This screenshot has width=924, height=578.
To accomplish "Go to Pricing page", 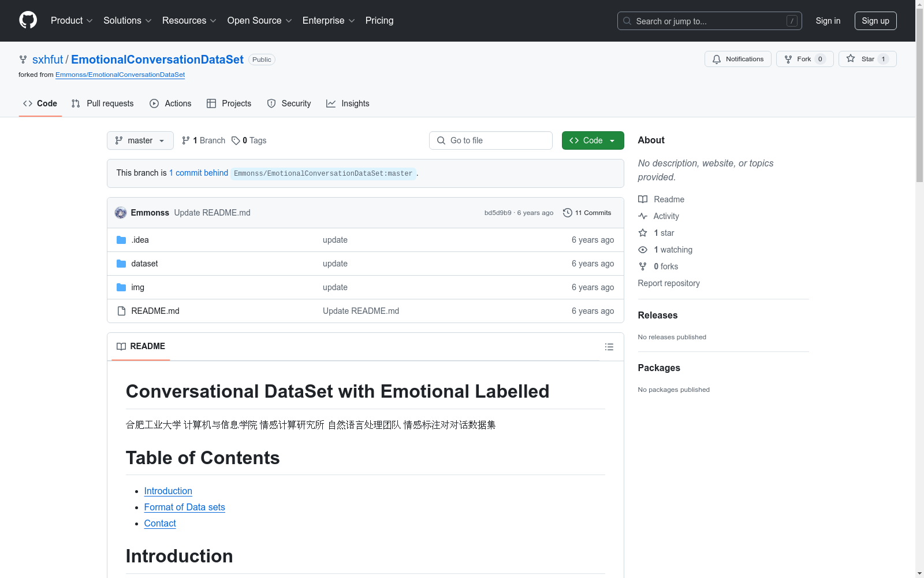I will pos(379,20).
